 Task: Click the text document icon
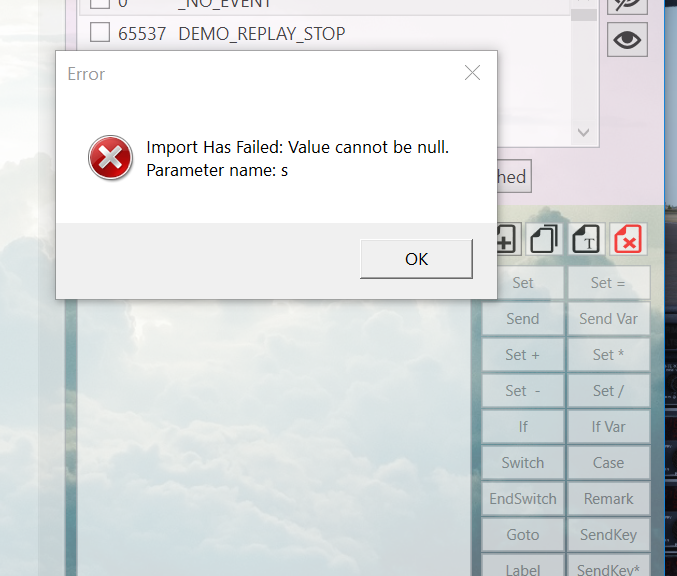[586, 238]
